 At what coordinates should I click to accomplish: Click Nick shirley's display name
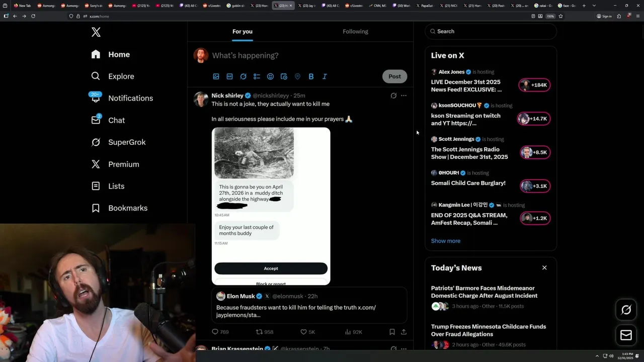click(x=227, y=96)
